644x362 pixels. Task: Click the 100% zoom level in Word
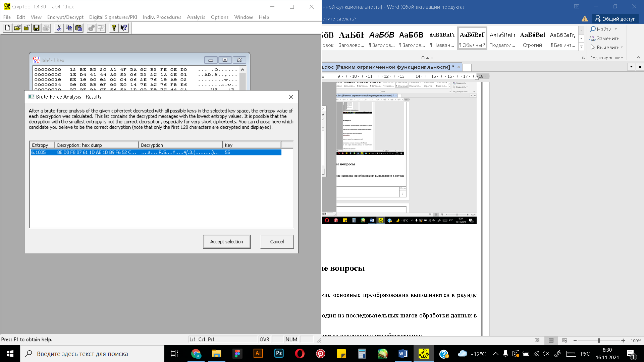pos(636,341)
